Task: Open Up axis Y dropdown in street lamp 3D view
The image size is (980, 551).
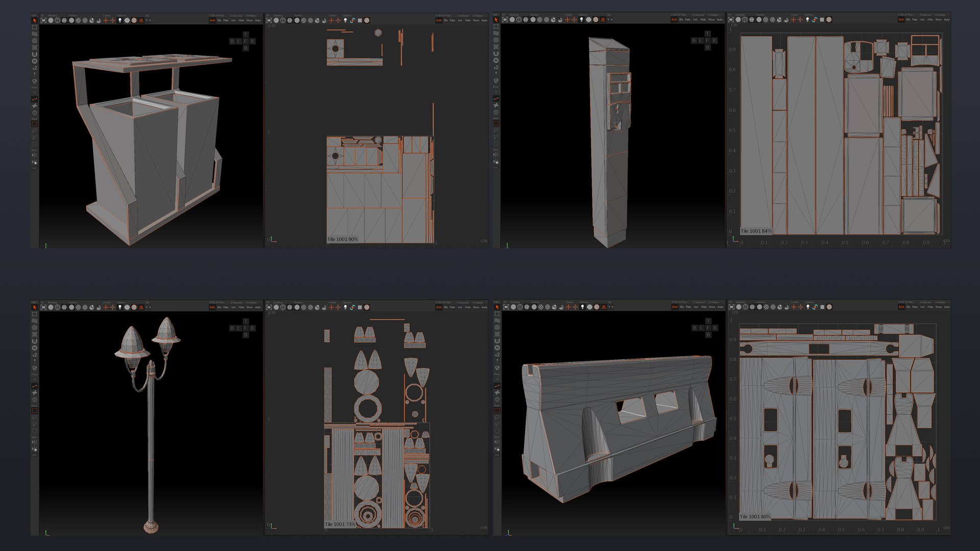Action: [149, 307]
